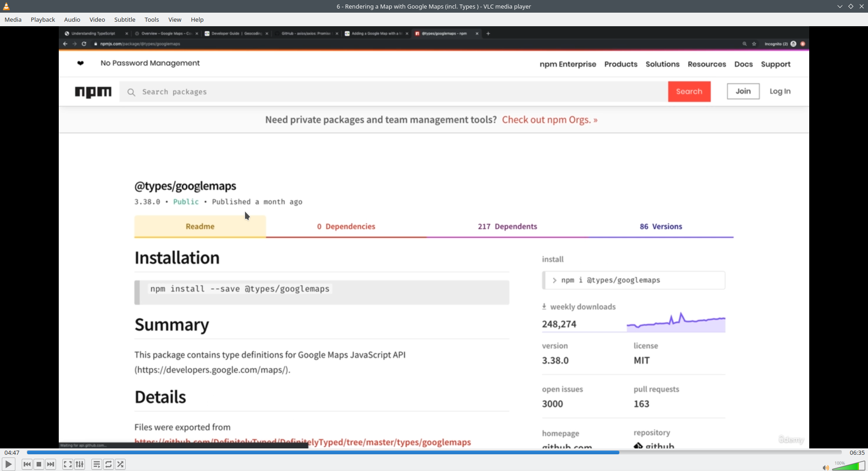Click the Log In link
The height and width of the screenshot is (471, 868).
coord(780,91)
